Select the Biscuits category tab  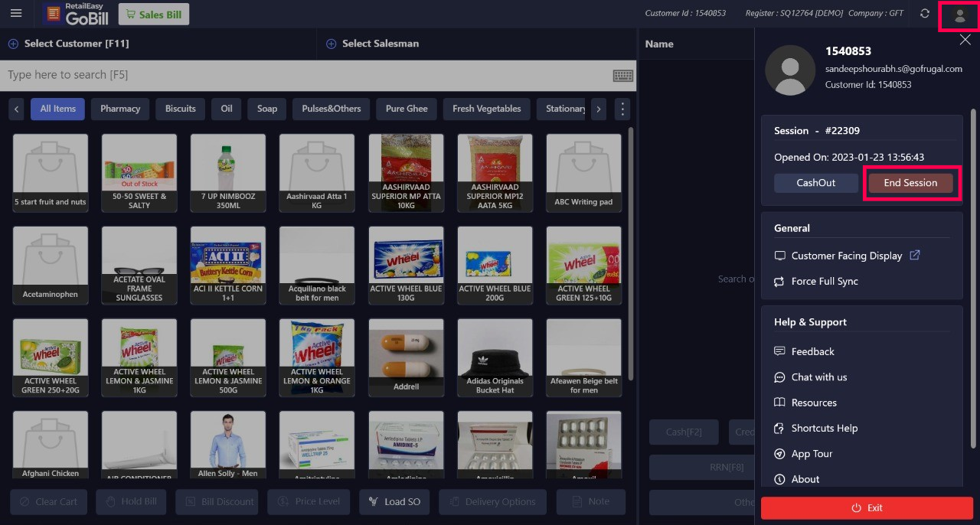tap(181, 109)
